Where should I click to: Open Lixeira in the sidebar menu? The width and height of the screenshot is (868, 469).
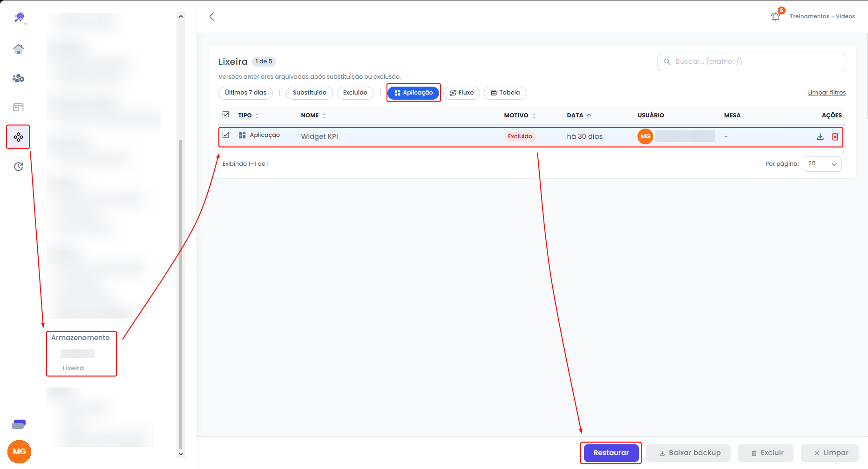click(73, 368)
